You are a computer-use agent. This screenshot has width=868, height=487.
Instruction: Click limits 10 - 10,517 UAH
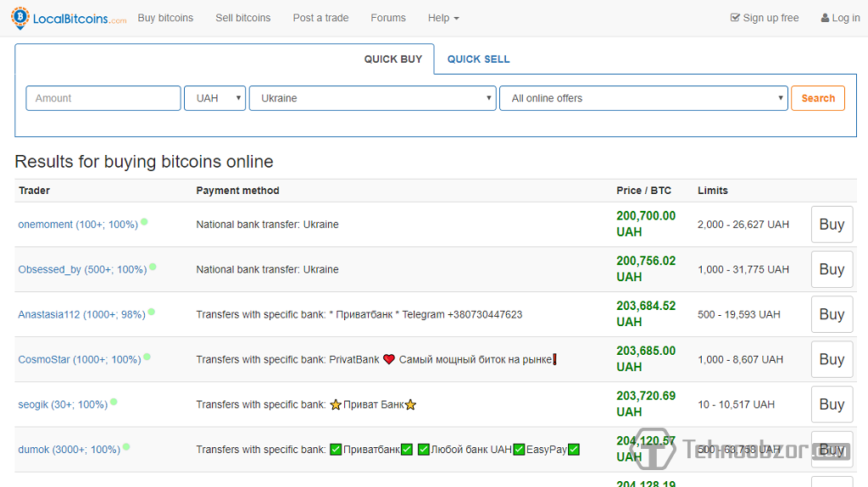[737, 405]
